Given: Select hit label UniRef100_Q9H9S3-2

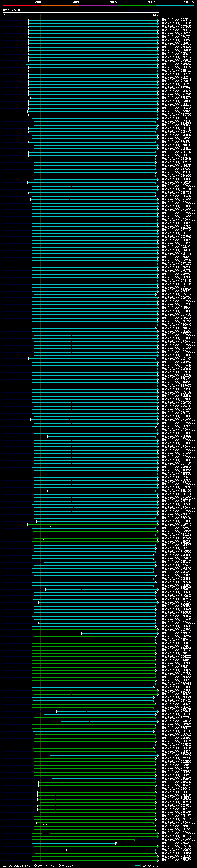Looking at the screenshot, I should (x=179, y=274).
